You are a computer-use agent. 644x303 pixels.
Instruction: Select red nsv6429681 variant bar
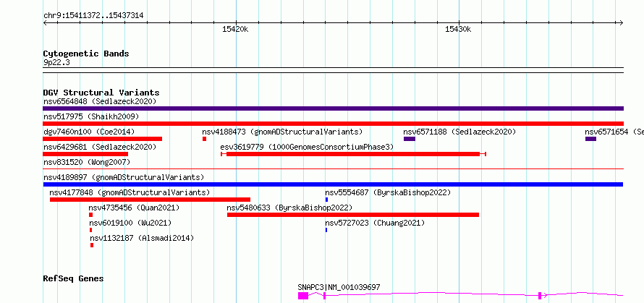click(85, 154)
